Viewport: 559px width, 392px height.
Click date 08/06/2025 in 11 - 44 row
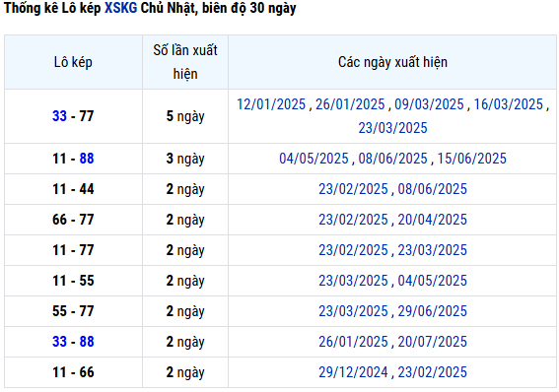coord(432,189)
